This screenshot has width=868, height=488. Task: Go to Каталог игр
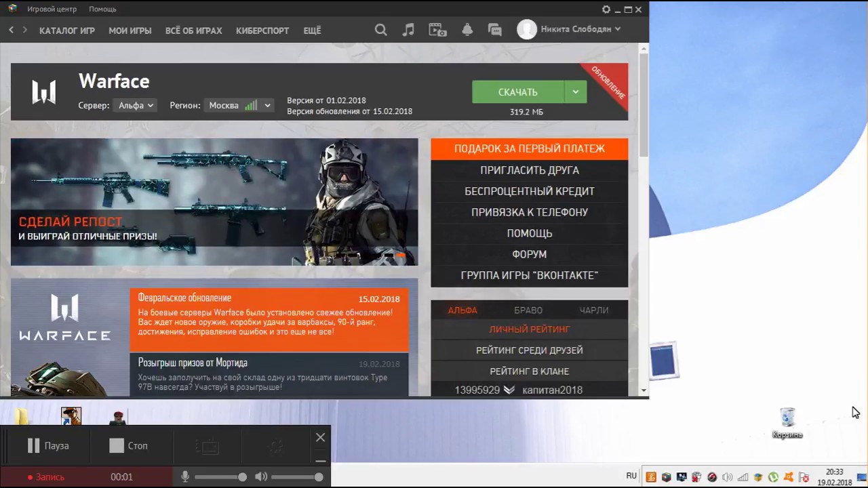pyautogui.click(x=67, y=30)
